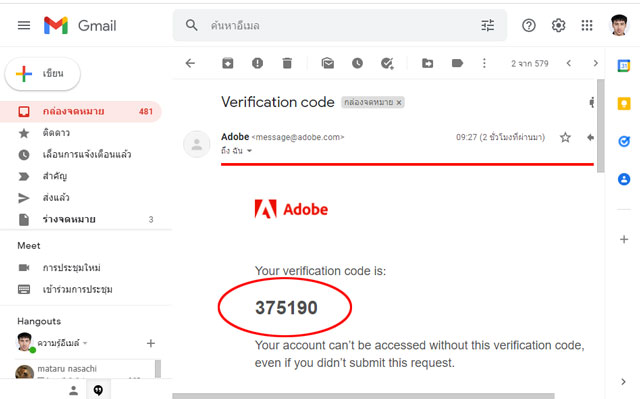Image resolution: width=640 pixels, height=399 pixels.
Task: Open Google Keep side panel icon
Action: pos(624,104)
